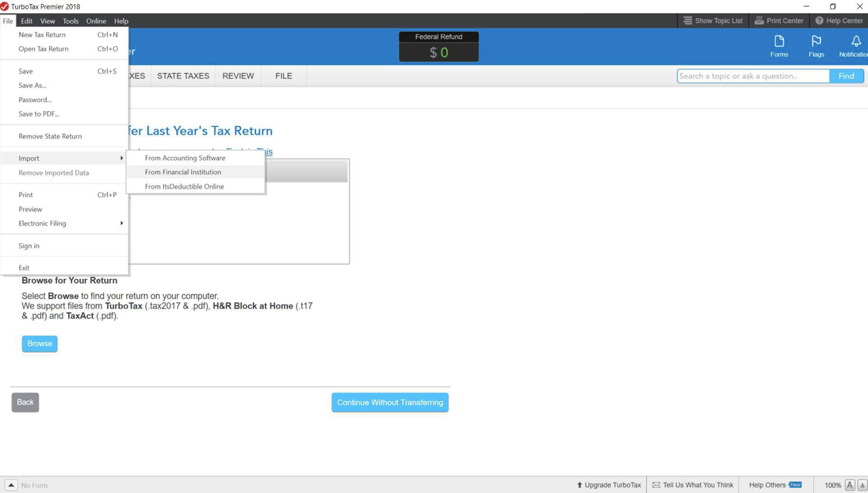Open the Tools menu
The height and width of the screenshot is (493, 868).
71,21
